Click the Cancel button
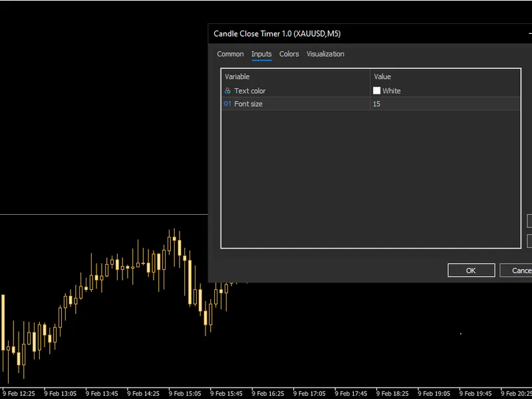The height and width of the screenshot is (399, 532). pos(516,271)
